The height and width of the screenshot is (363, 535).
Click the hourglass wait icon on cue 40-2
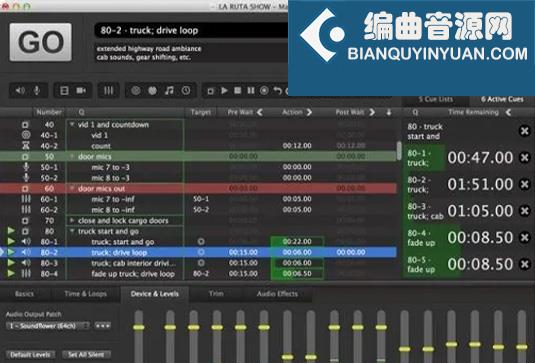(26, 146)
